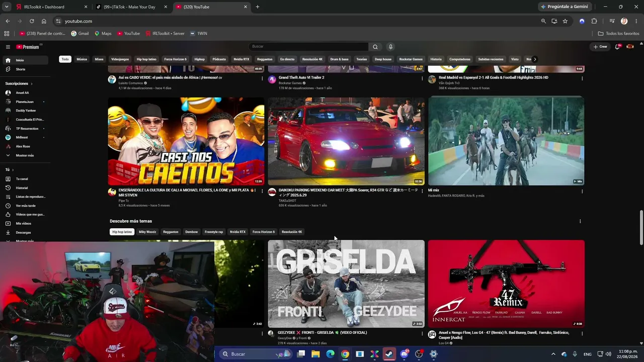644x362 pixels.
Task: Open Discord from the taskbar
Action: click(x=404, y=354)
